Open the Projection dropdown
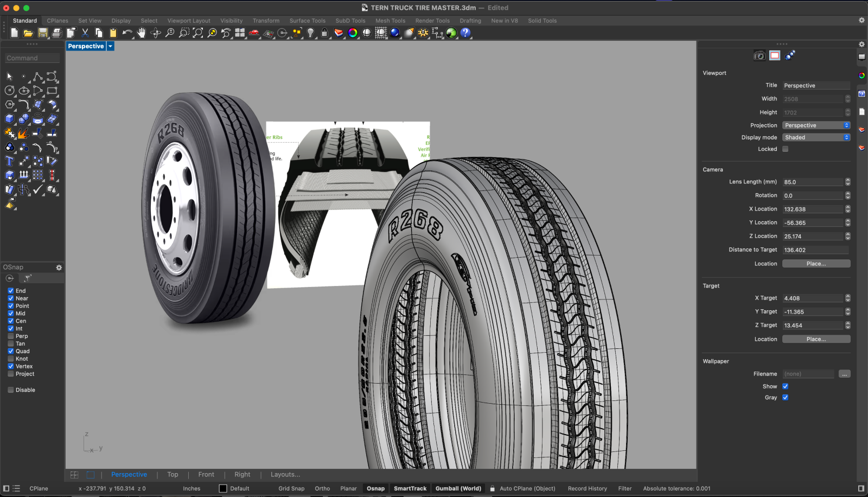The image size is (868, 497). click(816, 125)
